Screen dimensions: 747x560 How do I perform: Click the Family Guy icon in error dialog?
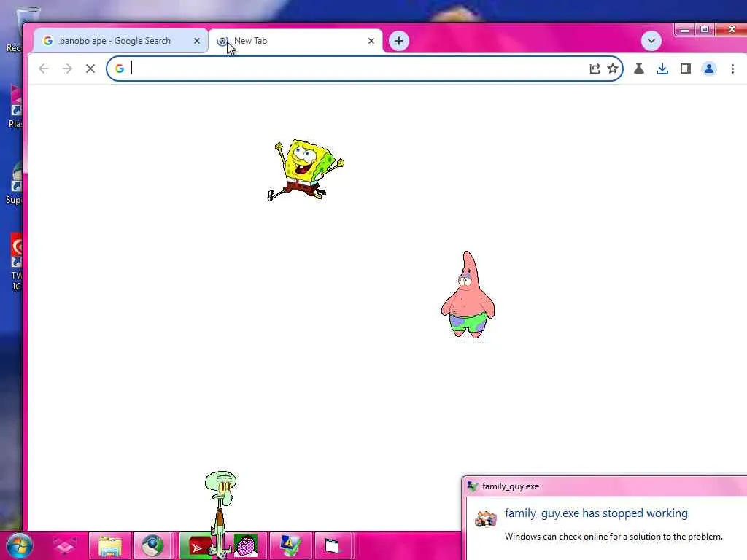[486, 518]
